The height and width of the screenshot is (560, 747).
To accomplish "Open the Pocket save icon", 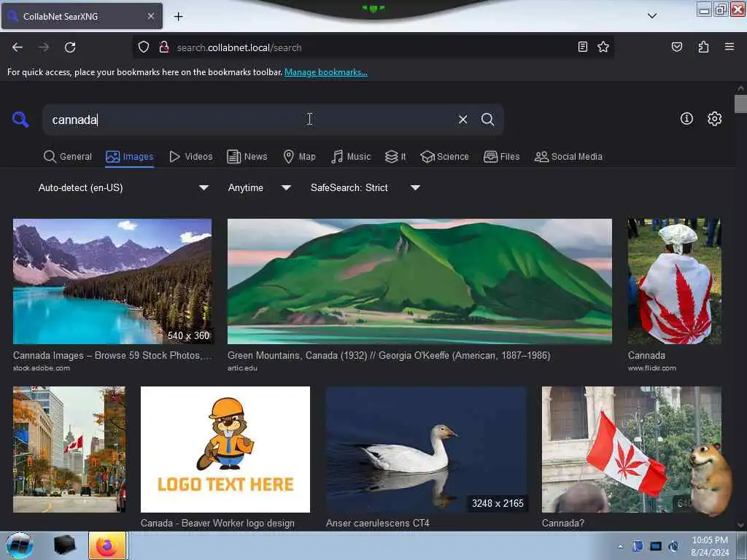I will click(676, 47).
